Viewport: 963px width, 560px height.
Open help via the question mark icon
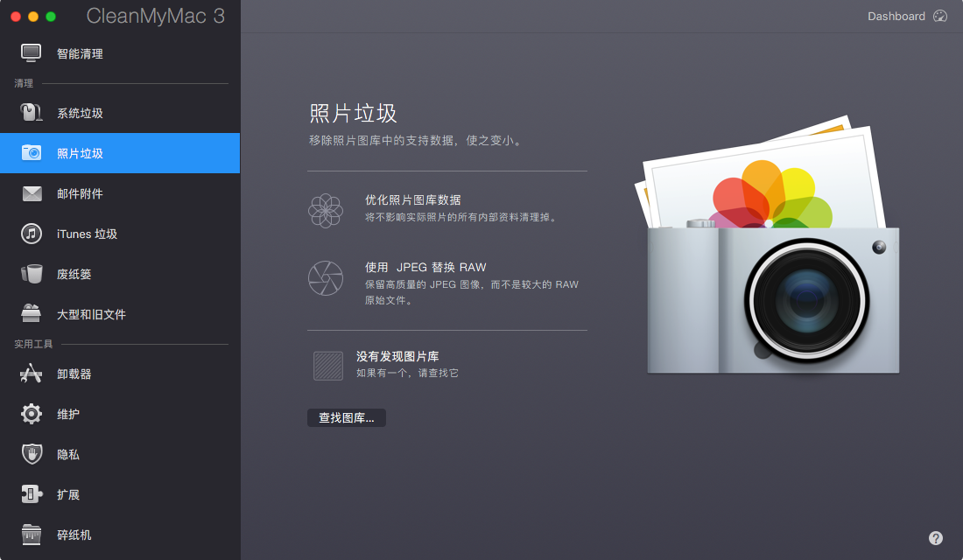pos(935,538)
